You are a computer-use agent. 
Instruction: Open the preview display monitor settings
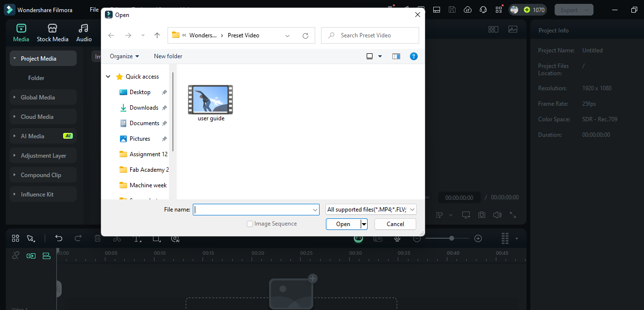pos(466,214)
